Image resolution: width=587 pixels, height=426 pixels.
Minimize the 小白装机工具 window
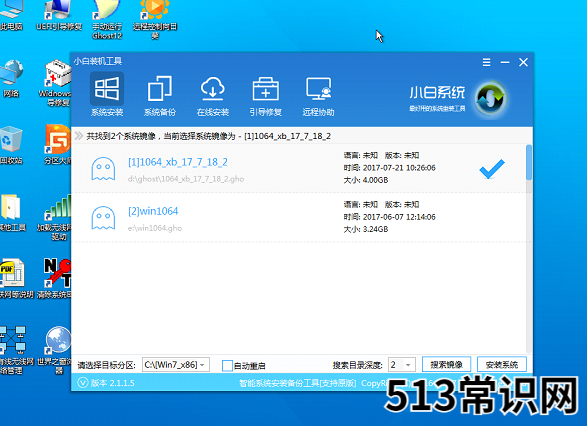[505, 62]
